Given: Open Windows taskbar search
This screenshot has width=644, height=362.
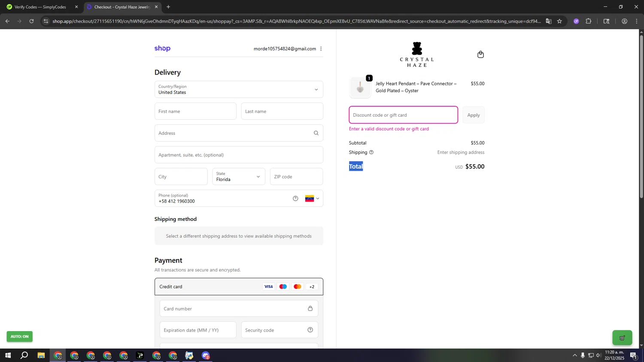Looking at the screenshot, I should point(24,355).
